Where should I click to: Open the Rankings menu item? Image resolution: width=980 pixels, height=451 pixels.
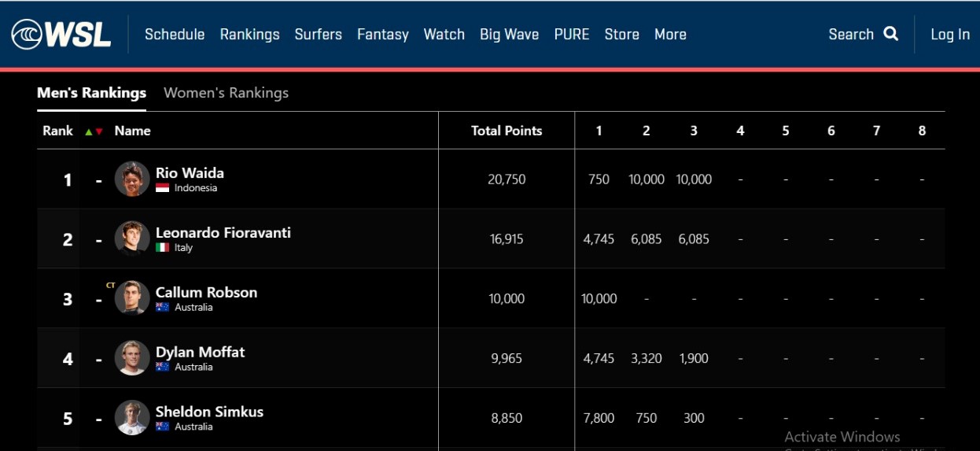[249, 35]
